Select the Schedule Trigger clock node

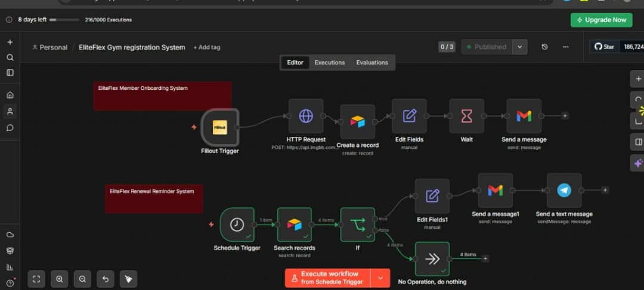click(x=237, y=224)
